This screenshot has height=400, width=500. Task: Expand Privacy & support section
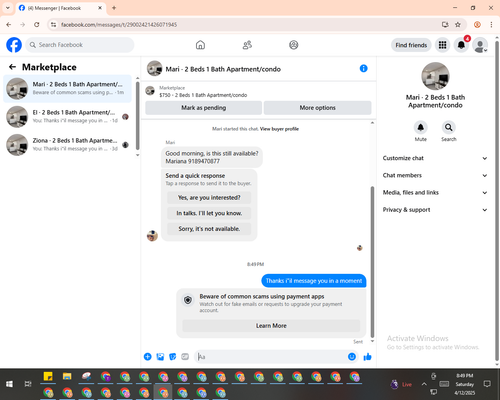[435, 210]
